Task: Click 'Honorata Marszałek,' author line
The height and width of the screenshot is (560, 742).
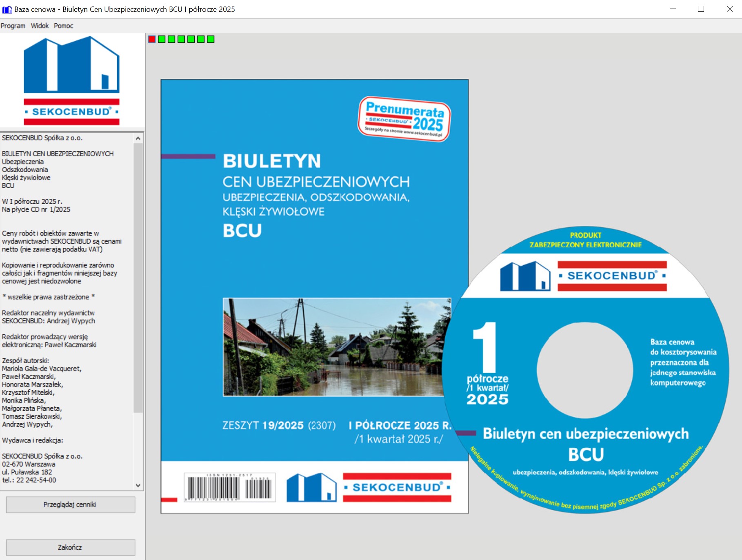Action: 33,384
